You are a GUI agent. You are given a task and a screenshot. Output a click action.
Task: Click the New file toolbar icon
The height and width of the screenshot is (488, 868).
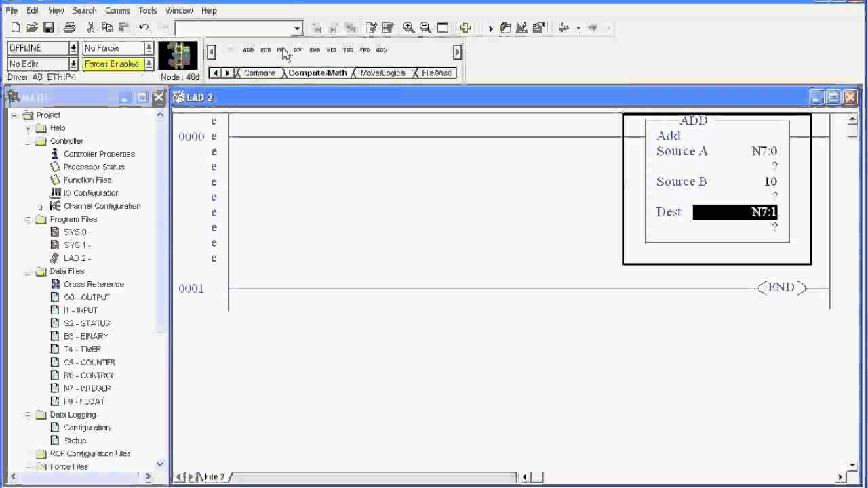click(x=16, y=28)
